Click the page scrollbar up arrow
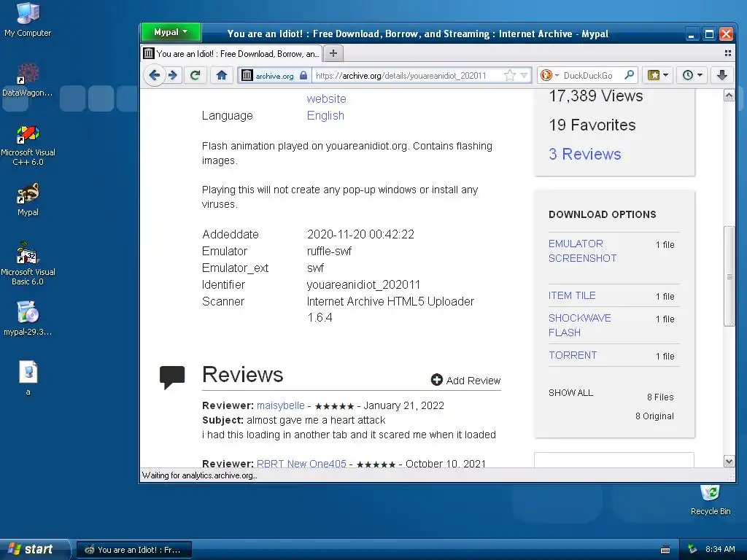 (729, 96)
